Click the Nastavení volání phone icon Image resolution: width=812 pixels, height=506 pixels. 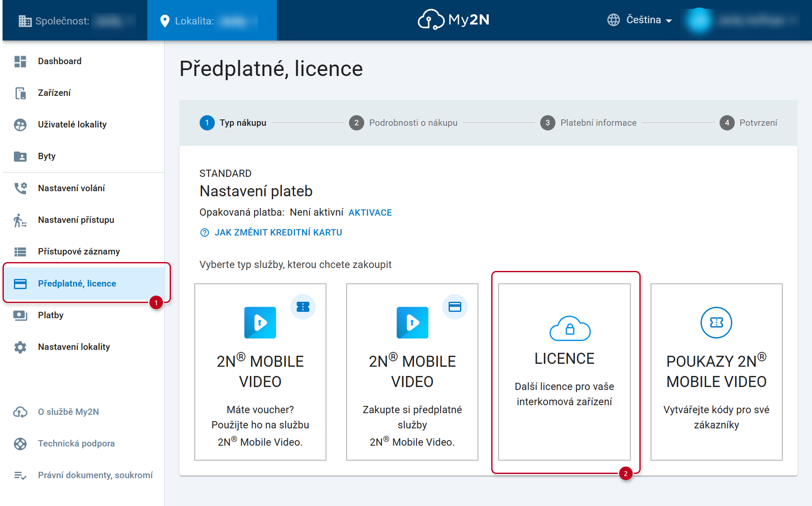coord(20,188)
